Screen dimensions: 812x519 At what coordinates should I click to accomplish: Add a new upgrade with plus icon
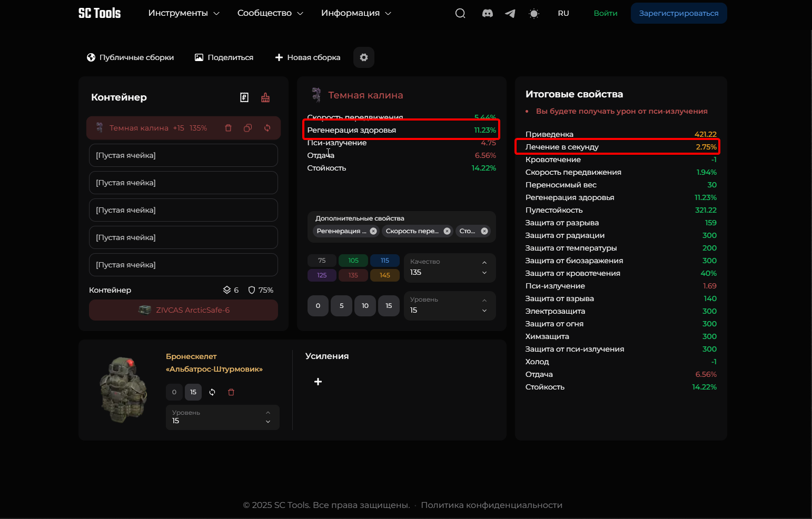click(318, 382)
